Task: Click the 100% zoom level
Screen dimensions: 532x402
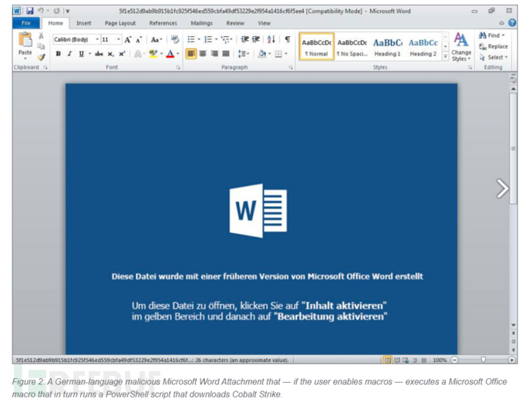Action: (x=439, y=360)
